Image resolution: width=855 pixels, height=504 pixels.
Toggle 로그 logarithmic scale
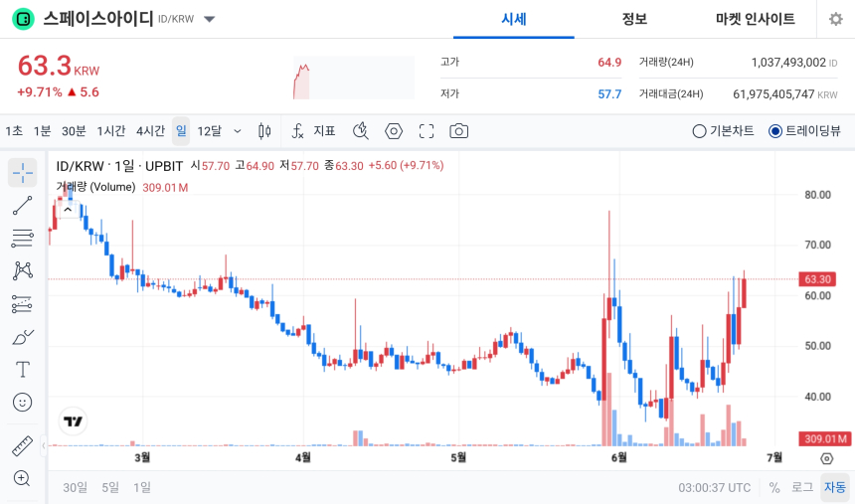802,487
